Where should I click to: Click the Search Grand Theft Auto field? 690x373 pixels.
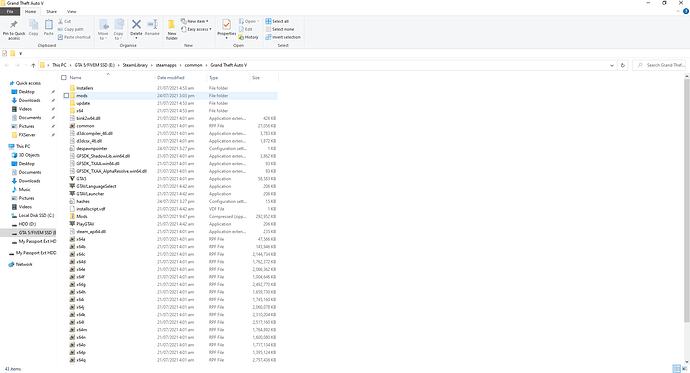pos(661,65)
